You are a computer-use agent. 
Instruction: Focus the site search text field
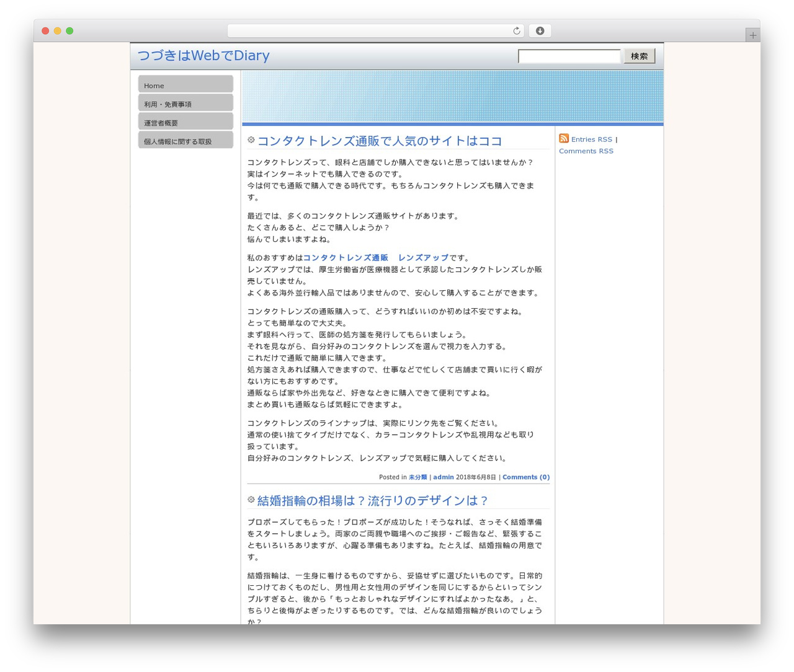point(569,56)
